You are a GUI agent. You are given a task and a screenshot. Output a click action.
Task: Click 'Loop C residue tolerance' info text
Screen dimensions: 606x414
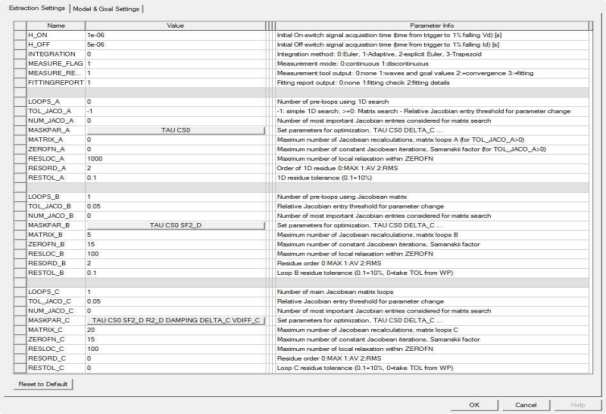(364, 368)
